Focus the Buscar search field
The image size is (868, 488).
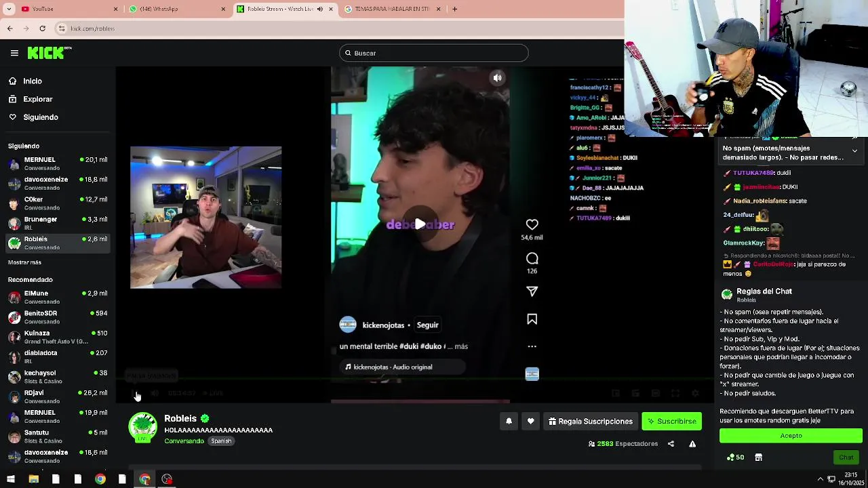click(434, 53)
